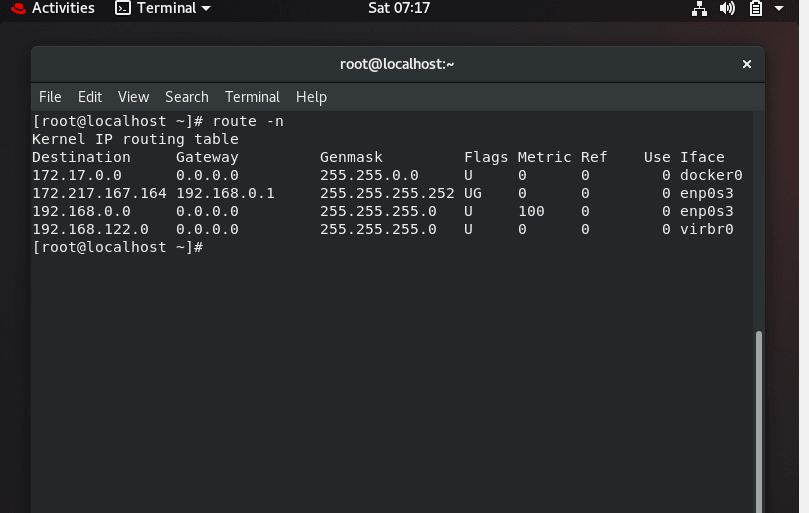Screen dimensions: 809x513
Task: Click the 'Metric' column header
Action: [544, 157]
